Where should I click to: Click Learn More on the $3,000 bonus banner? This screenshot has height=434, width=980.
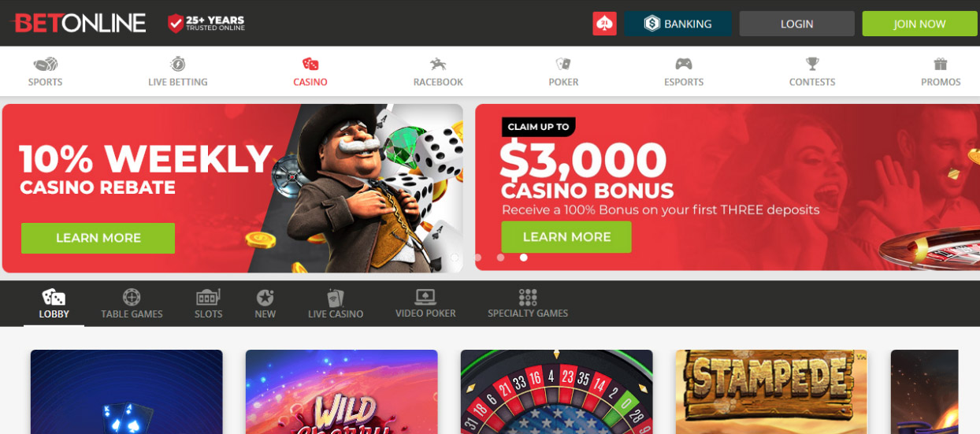[x=566, y=237]
